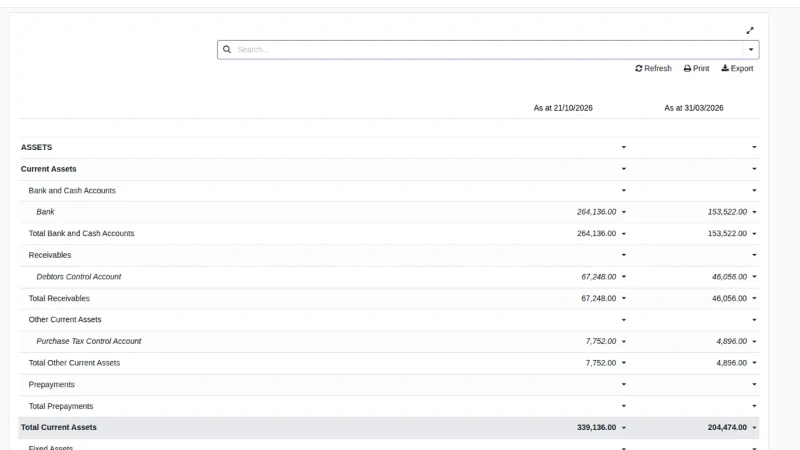Screen dimensions: 800x450
Task: Click the Total Bank and Cash Accounts label
Action: tap(81, 233)
